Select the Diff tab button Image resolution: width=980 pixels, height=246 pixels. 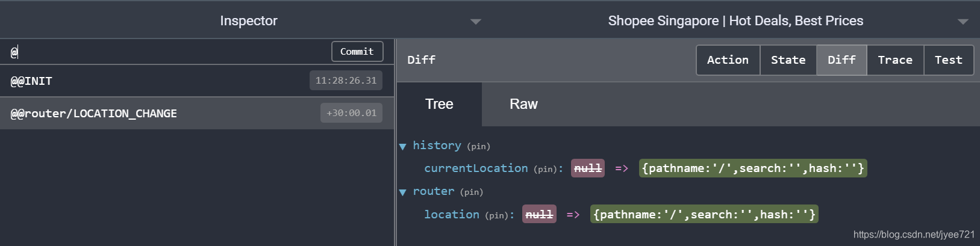click(x=841, y=60)
